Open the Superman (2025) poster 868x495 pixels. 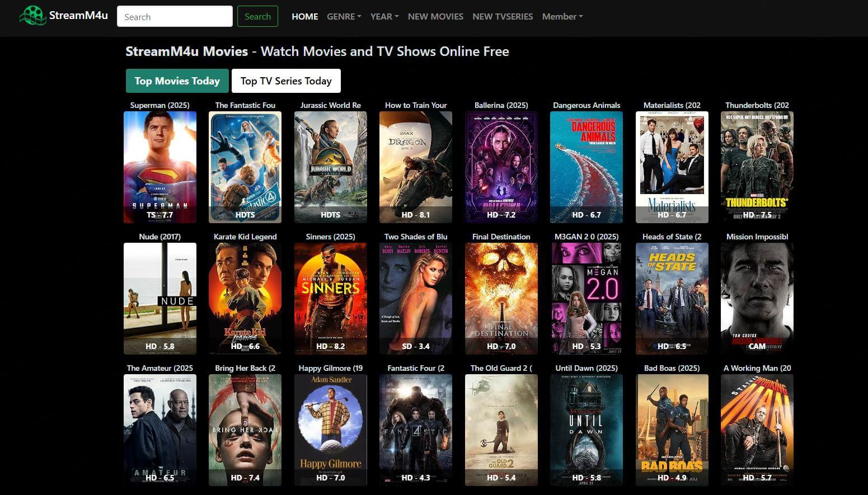[x=159, y=167]
